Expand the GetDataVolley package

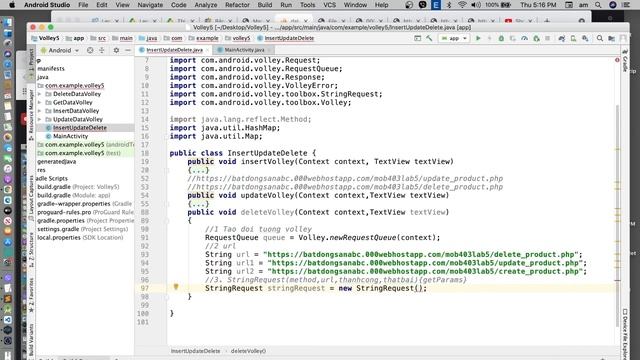tap(40, 102)
